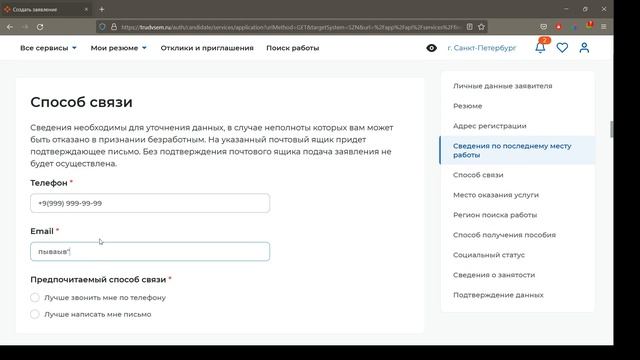Viewport: 640px width, 360px height.
Task: Click the red extension icon in the toolbar
Action: [559, 27]
